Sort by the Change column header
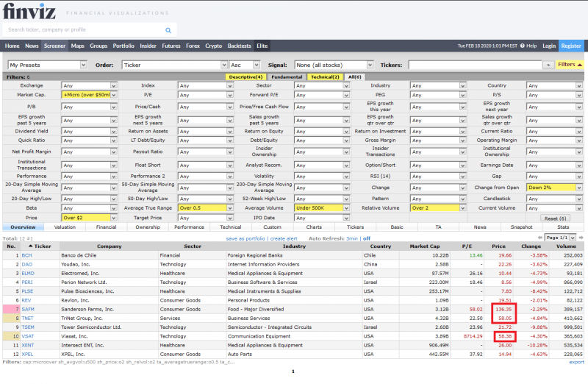Image resolution: width=588 pixels, height=384 pixels. pyautogui.click(x=531, y=246)
